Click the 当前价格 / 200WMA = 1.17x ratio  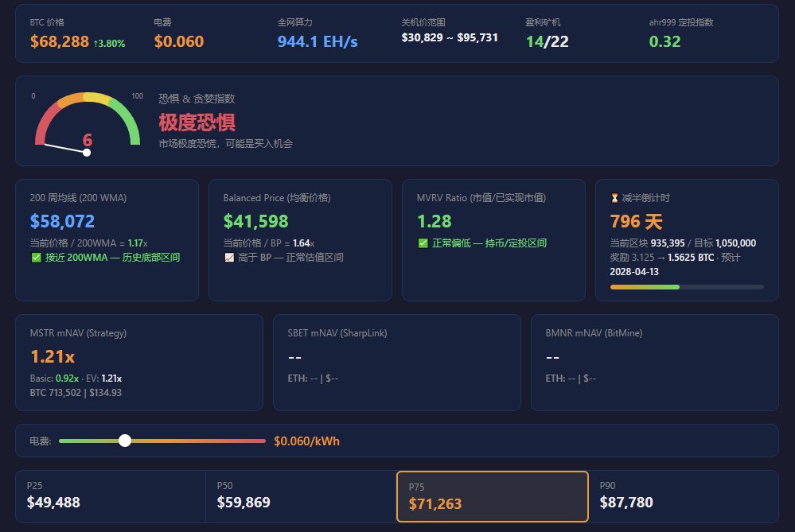(88, 243)
